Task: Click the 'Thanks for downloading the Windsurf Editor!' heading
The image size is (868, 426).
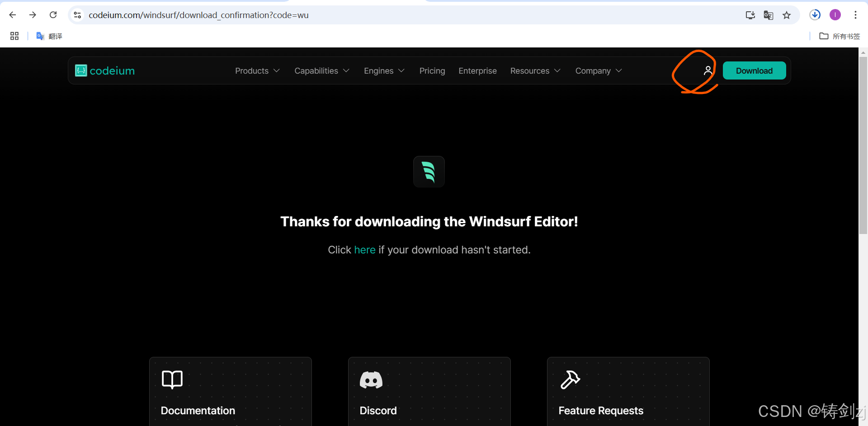Action: point(429,221)
